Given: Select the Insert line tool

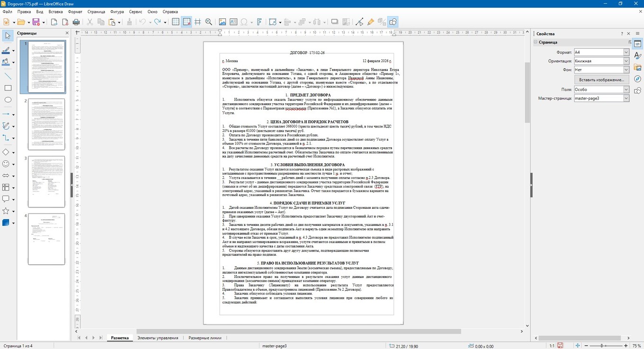Looking at the screenshot, I should (x=8, y=76).
